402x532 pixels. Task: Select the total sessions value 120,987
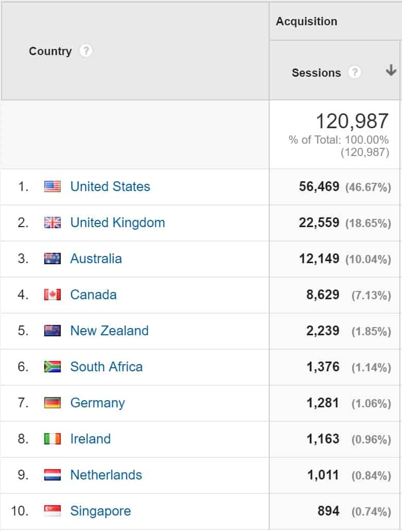tap(352, 121)
